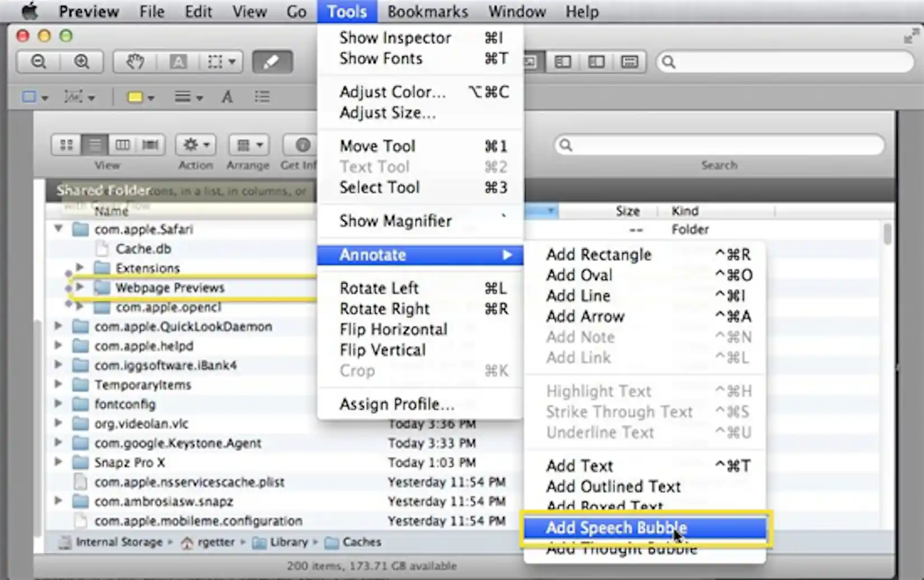Click the annotate pencil icon in the toolbar
924x580 pixels.
[273, 62]
